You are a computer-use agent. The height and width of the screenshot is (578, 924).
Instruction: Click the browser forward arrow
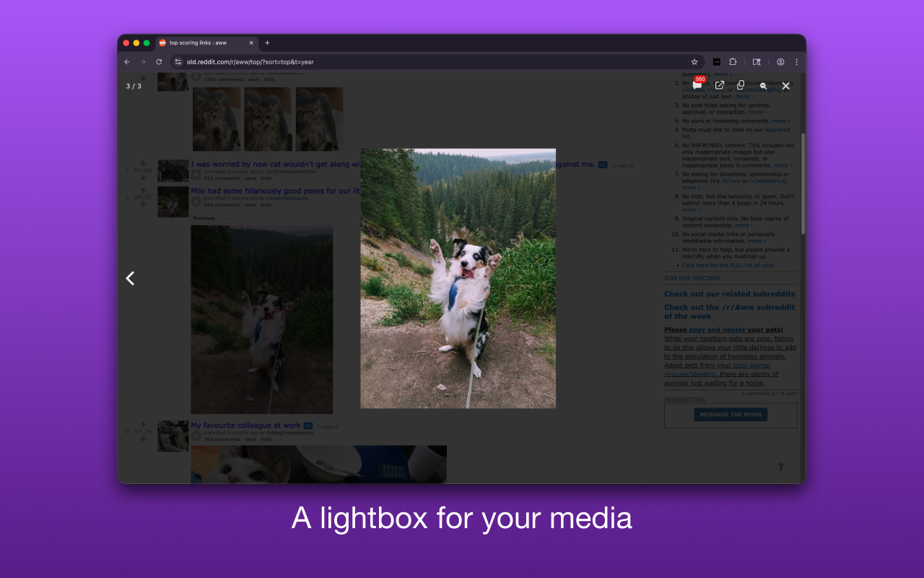click(143, 62)
